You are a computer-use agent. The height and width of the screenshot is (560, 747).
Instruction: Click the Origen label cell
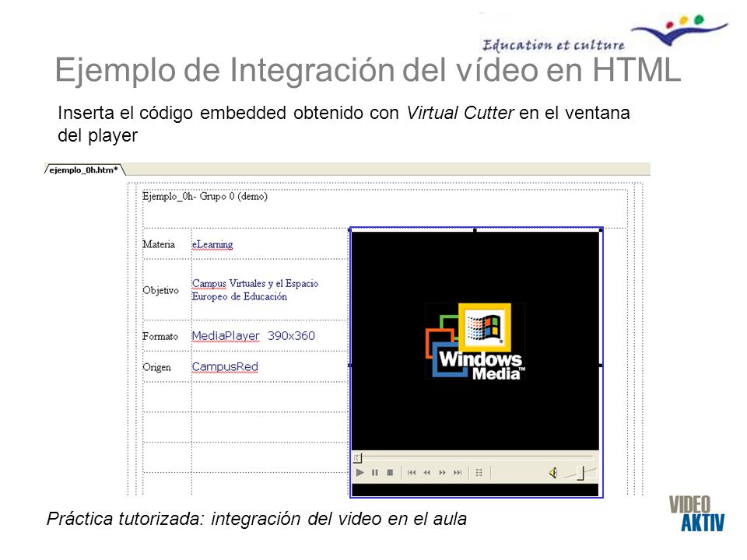(x=156, y=367)
